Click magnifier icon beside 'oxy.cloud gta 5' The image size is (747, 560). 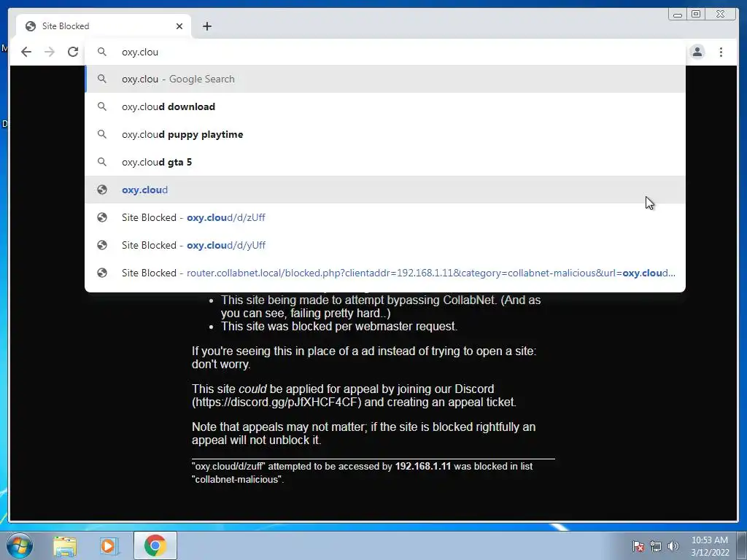(x=102, y=162)
